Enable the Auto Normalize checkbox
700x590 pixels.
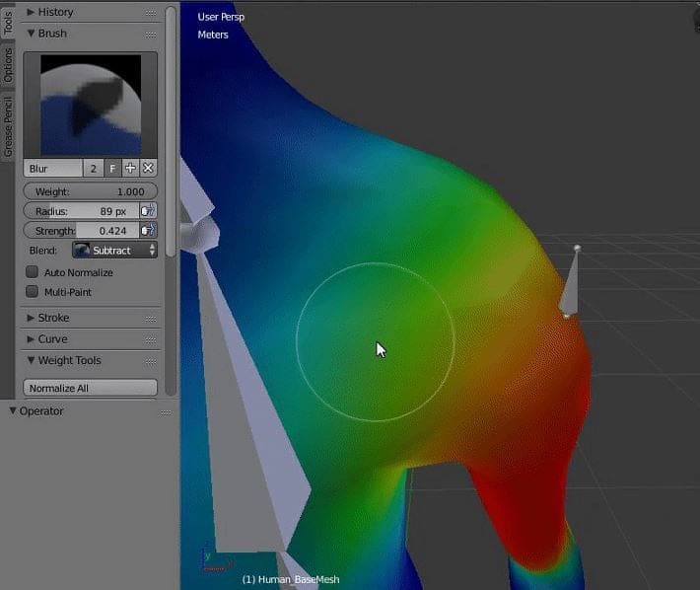click(x=33, y=272)
